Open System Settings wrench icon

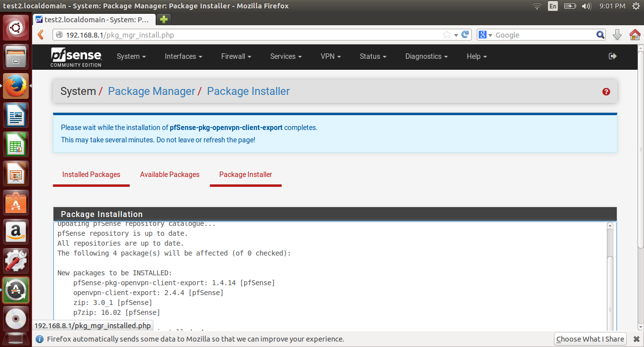[16, 261]
